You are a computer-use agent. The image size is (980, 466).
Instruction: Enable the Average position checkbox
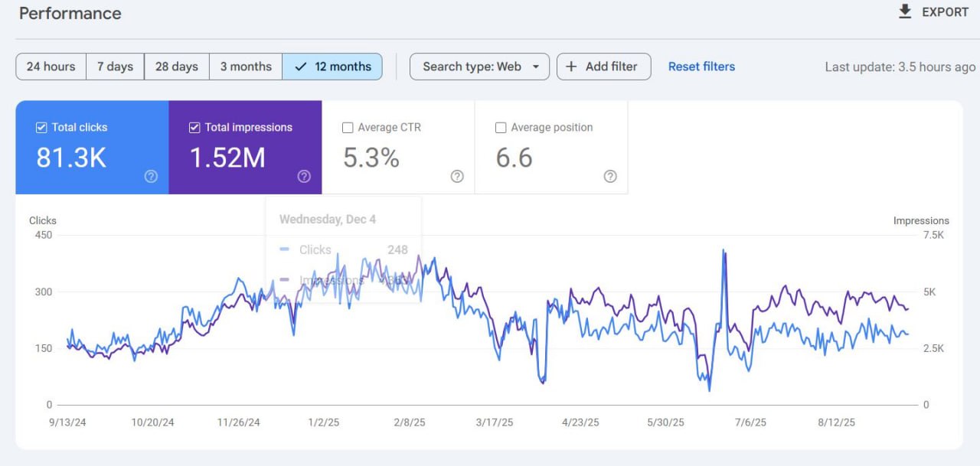pos(501,128)
